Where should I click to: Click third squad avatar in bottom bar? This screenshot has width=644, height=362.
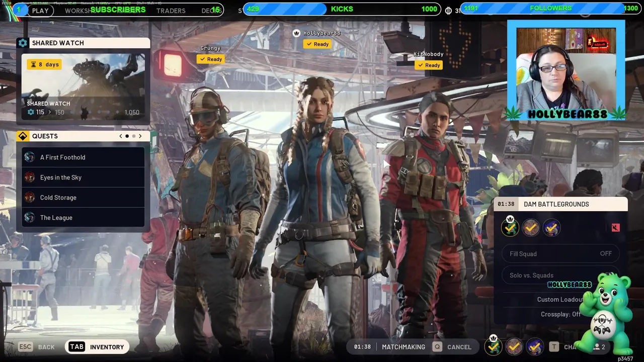(534, 346)
